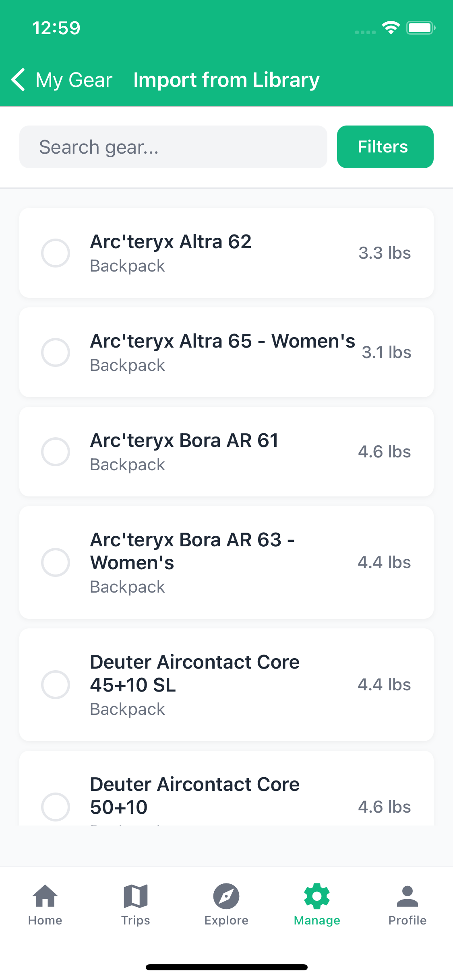The image size is (453, 980).
Task: Select Deuter Aircontact Core 45+10 SL radio button
Action: (x=56, y=685)
